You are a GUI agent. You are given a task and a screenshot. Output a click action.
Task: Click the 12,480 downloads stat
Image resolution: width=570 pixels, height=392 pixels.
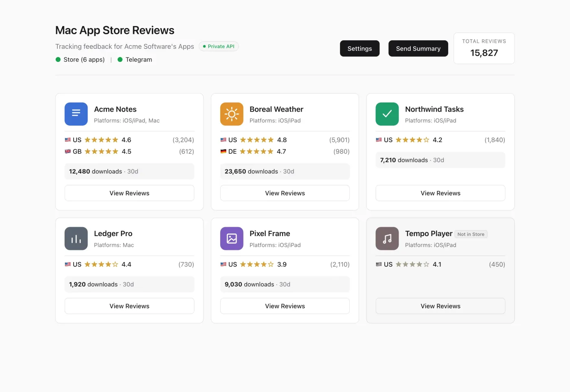(x=129, y=171)
